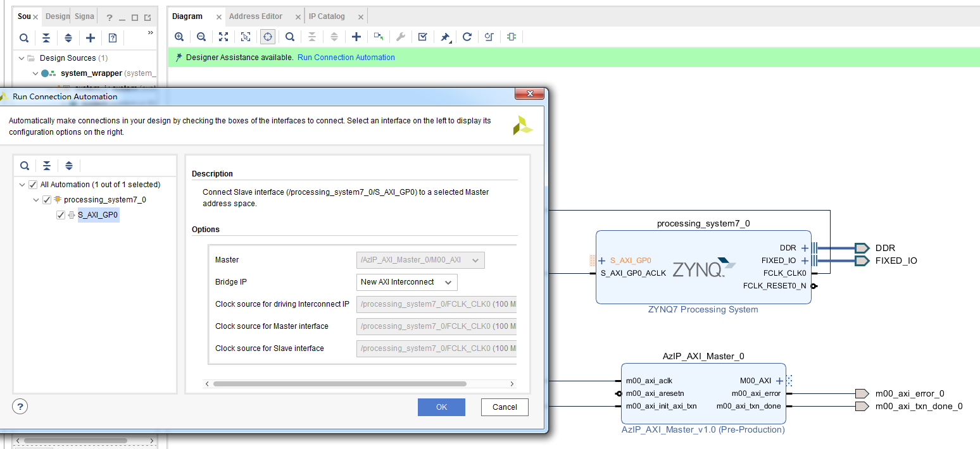980x449 pixels.
Task: Expand the M00_AXI interface plus on AzIP block
Action: coord(779,381)
